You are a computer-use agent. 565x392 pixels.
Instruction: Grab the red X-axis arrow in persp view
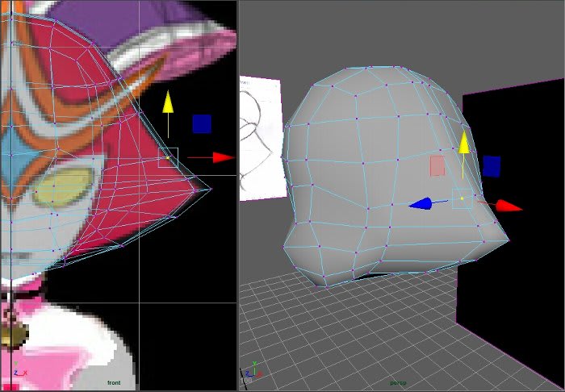pos(509,206)
